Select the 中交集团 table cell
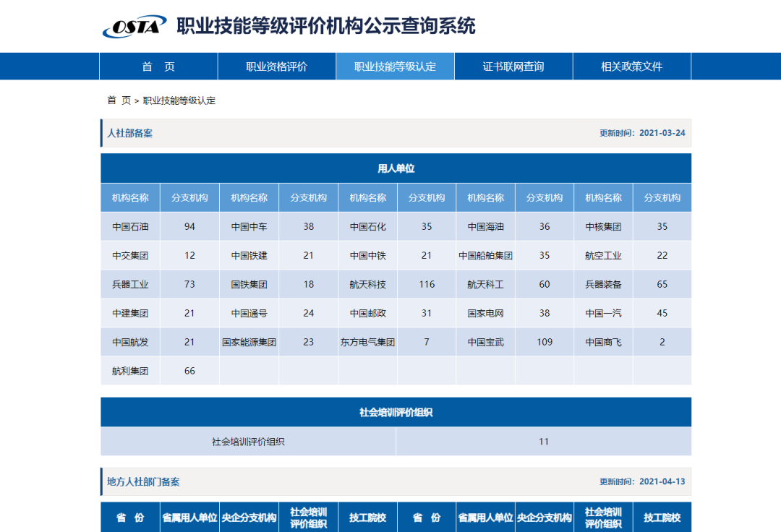The width and height of the screenshot is (781, 532). click(x=130, y=255)
